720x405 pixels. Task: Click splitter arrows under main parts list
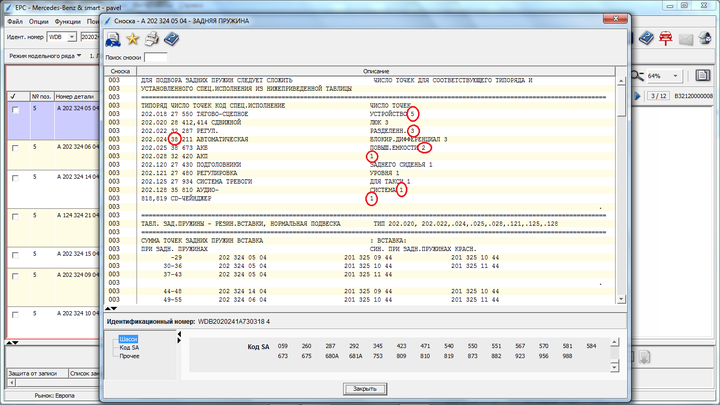point(12,343)
